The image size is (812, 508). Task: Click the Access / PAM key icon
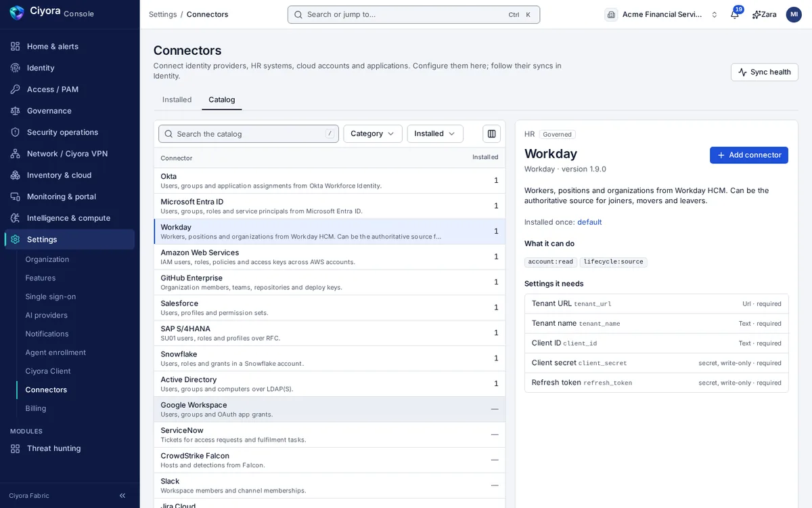(15, 89)
